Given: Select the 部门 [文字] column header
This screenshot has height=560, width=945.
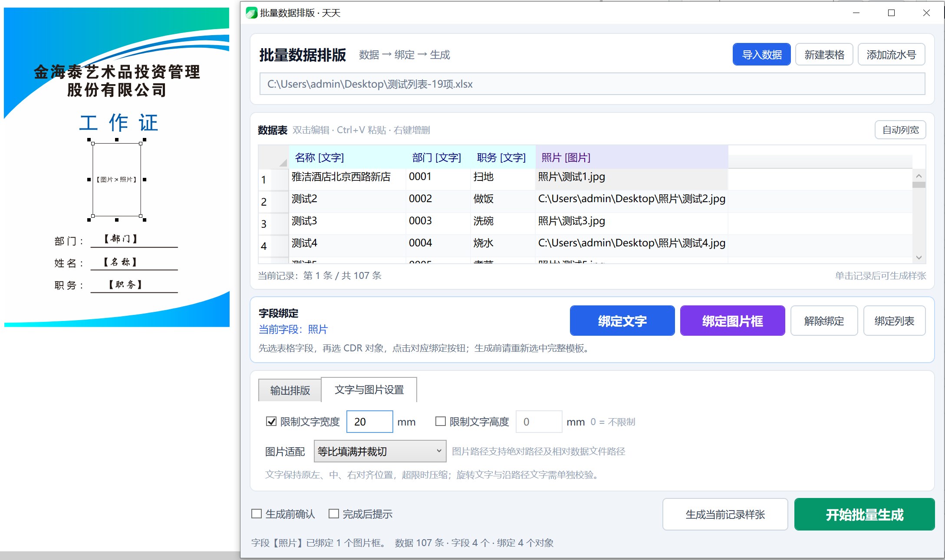Looking at the screenshot, I should tap(438, 157).
